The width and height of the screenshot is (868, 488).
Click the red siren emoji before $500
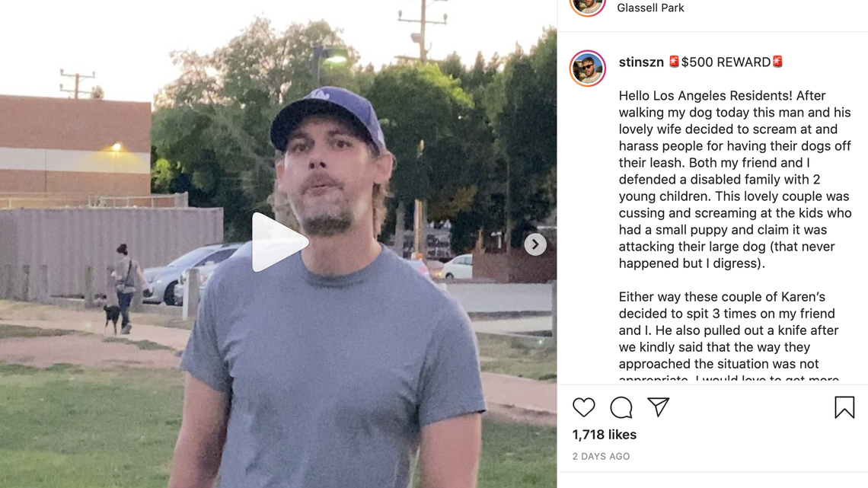tap(674, 62)
